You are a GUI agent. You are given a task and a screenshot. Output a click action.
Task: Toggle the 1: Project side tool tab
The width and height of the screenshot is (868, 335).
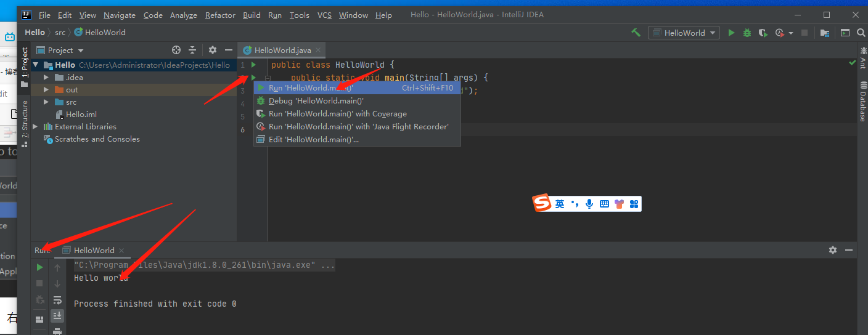pyautogui.click(x=25, y=67)
